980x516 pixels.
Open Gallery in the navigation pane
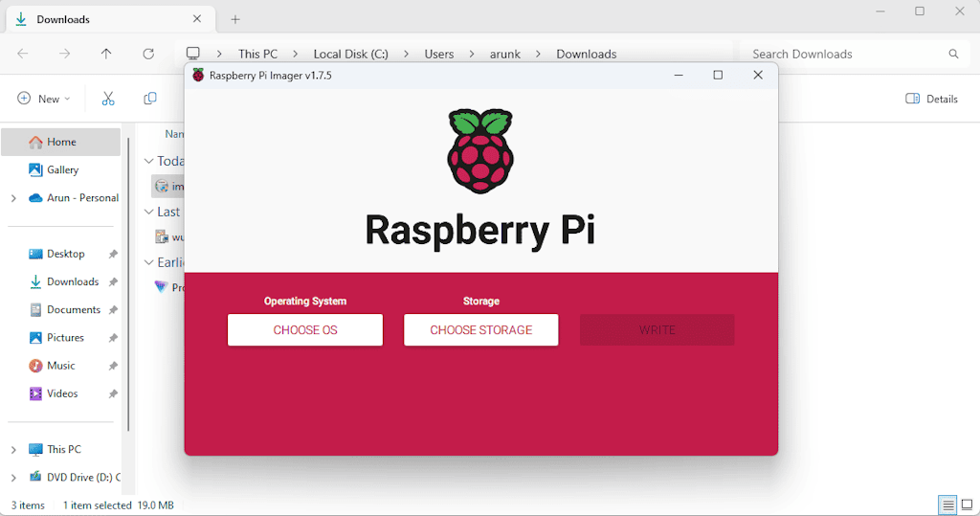(x=60, y=169)
